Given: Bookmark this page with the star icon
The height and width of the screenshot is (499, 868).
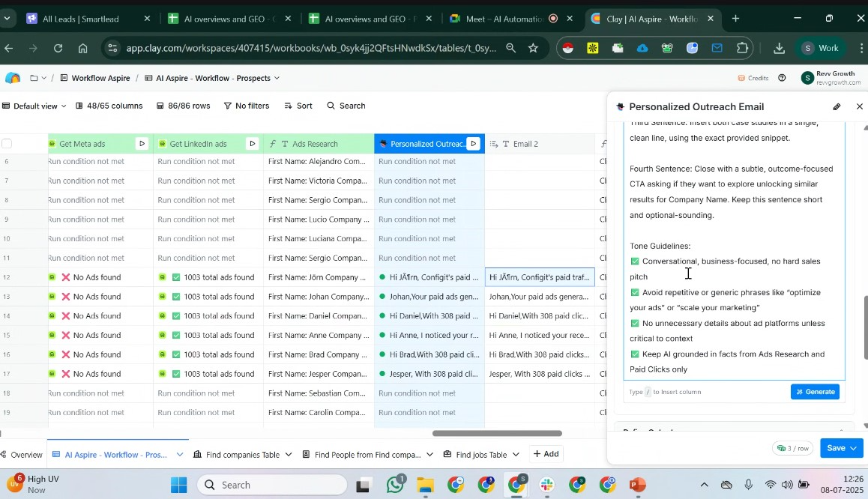Looking at the screenshot, I should (533, 48).
